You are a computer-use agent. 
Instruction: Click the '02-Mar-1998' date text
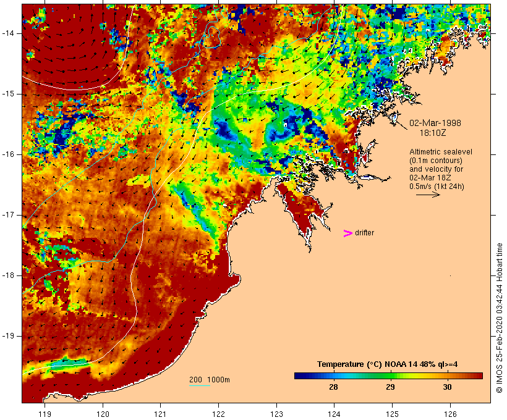tap(435, 123)
